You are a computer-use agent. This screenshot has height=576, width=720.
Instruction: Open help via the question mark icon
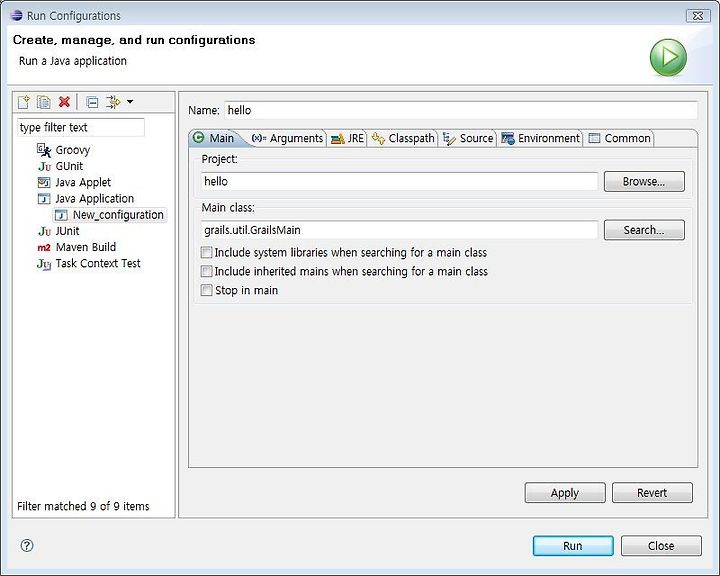[x=27, y=546]
